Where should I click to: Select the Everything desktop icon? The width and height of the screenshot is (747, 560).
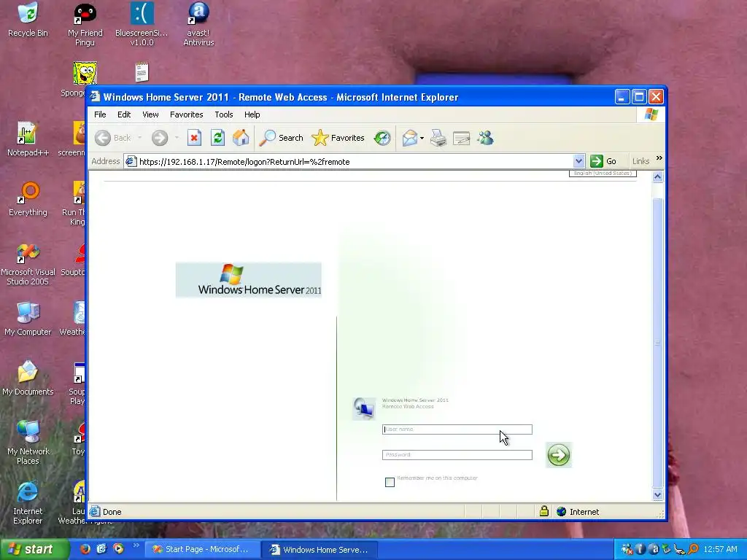pyautogui.click(x=28, y=199)
